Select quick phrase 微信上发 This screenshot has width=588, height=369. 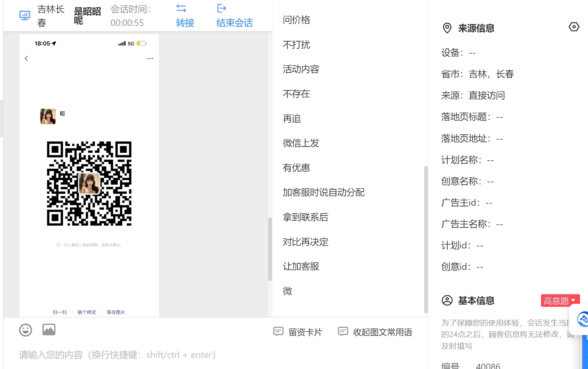301,143
